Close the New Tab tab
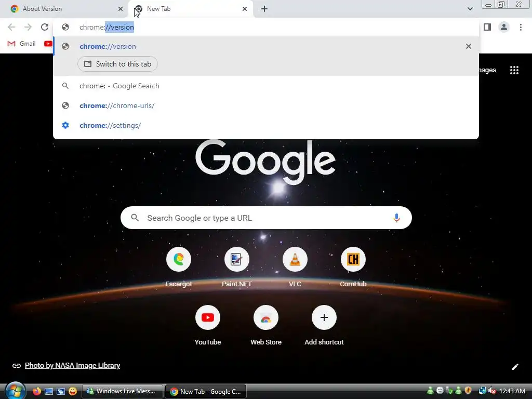532x399 pixels. (x=245, y=9)
